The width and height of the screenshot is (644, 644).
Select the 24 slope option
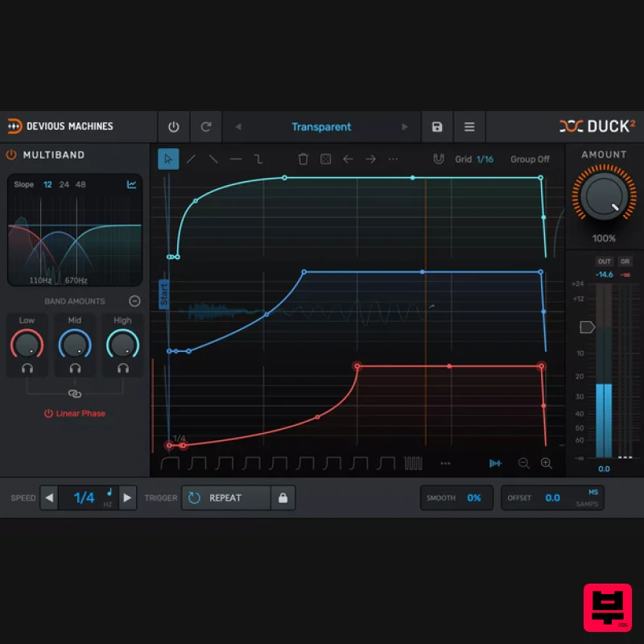pos(64,184)
